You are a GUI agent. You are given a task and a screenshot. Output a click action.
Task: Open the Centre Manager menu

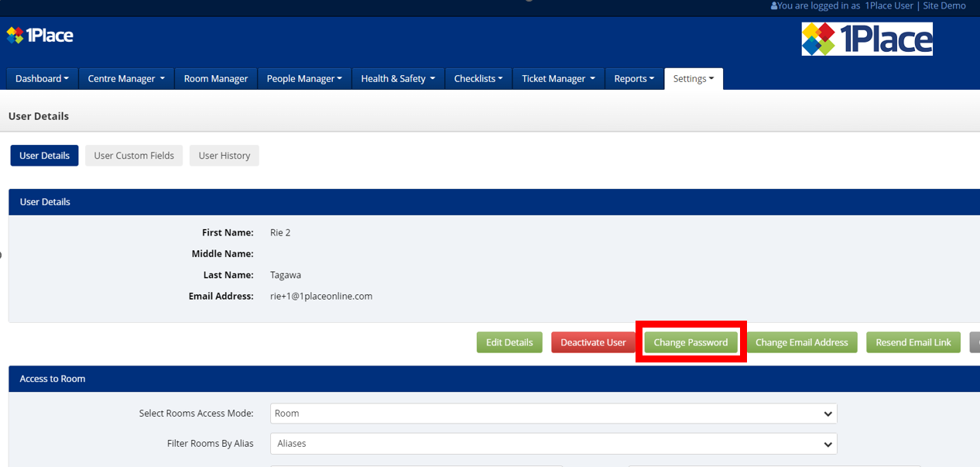tap(126, 78)
